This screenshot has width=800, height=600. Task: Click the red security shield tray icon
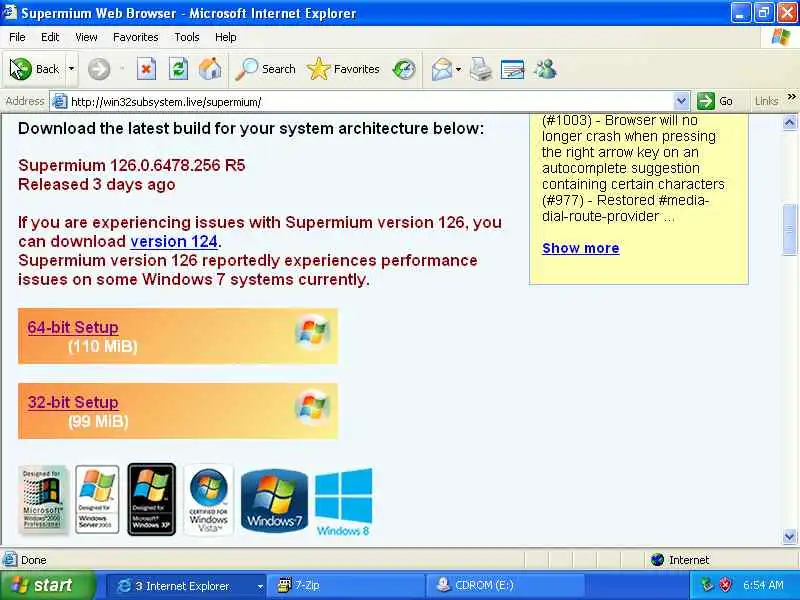(x=725, y=585)
